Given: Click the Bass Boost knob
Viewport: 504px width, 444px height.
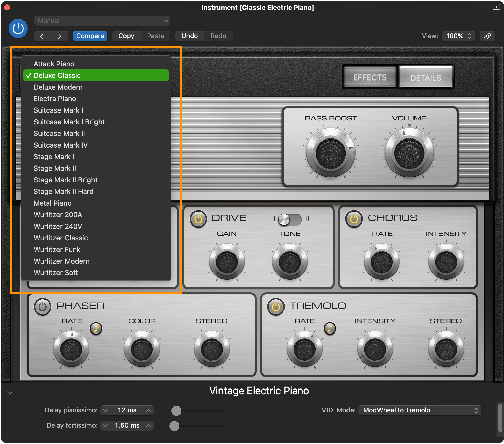Looking at the screenshot, I should [x=331, y=153].
